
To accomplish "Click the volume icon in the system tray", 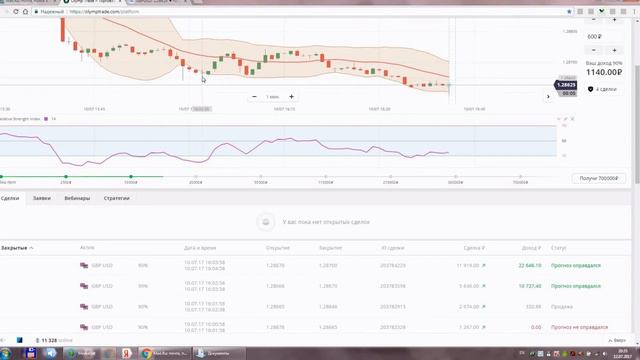I will (x=604, y=353).
